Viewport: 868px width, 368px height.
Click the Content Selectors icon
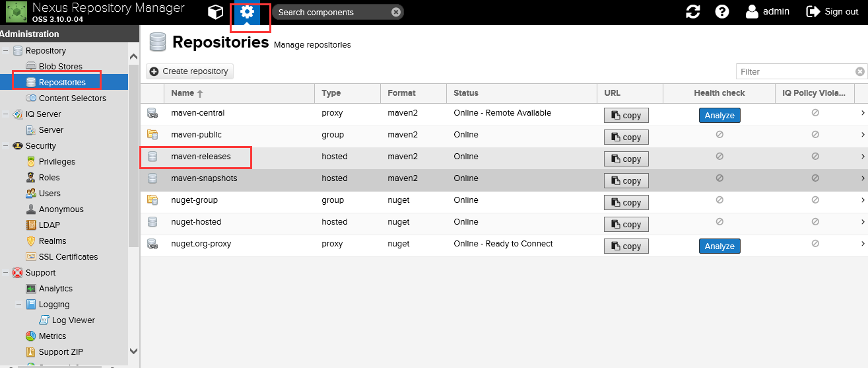[x=31, y=98]
